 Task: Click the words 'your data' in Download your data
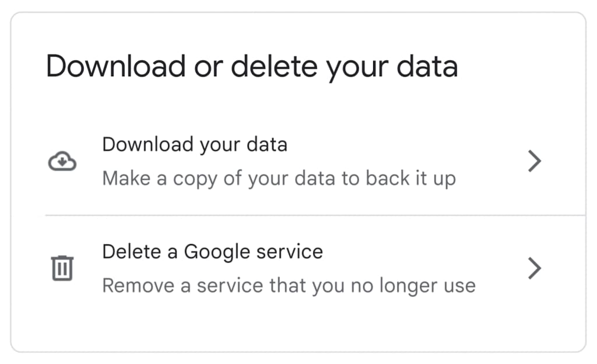pos(243,144)
